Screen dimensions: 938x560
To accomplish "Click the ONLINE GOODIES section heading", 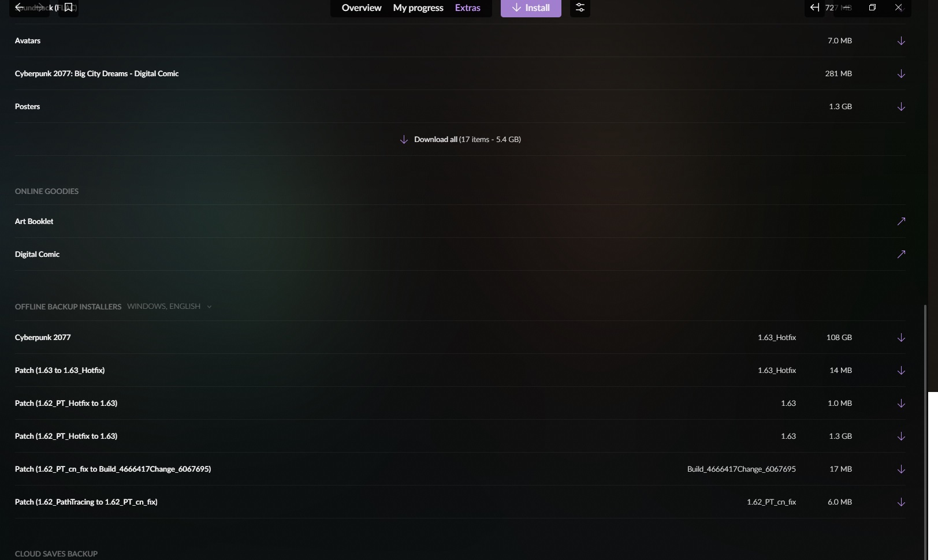I will point(47,192).
